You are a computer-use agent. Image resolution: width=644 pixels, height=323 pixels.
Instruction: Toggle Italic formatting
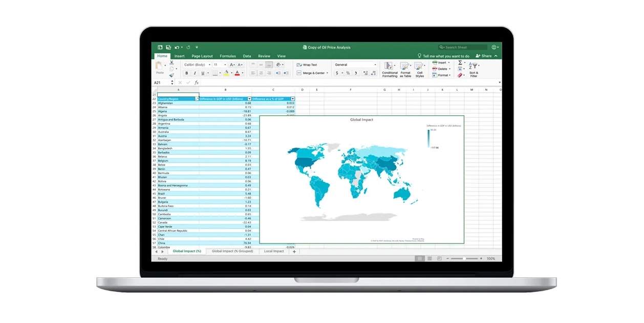tap(195, 73)
